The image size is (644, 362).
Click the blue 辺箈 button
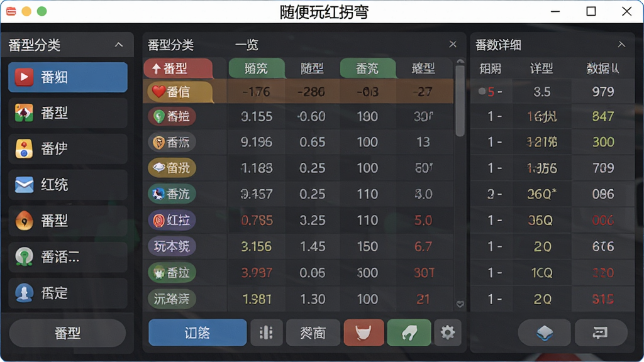click(x=197, y=332)
